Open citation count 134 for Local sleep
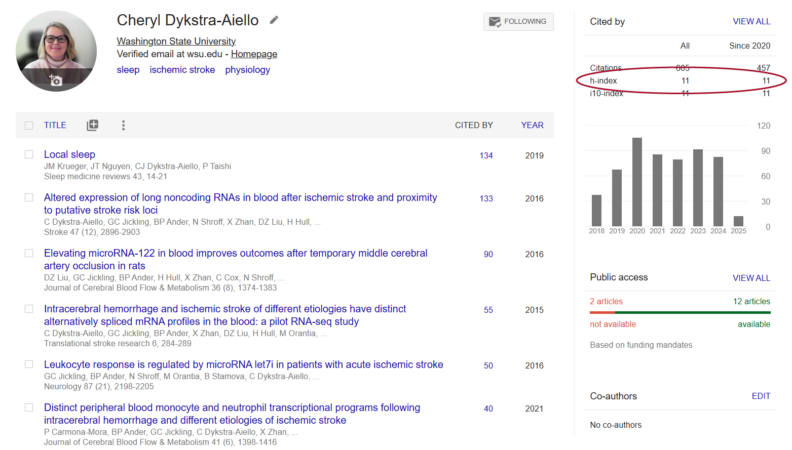 tap(486, 155)
